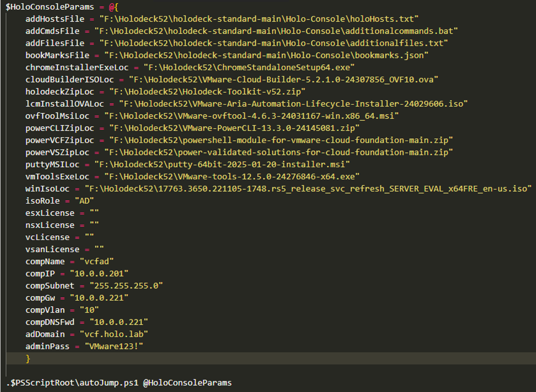536x392 pixels.
Task: Click the compVlan value "10"
Action: tap(89, 310)
